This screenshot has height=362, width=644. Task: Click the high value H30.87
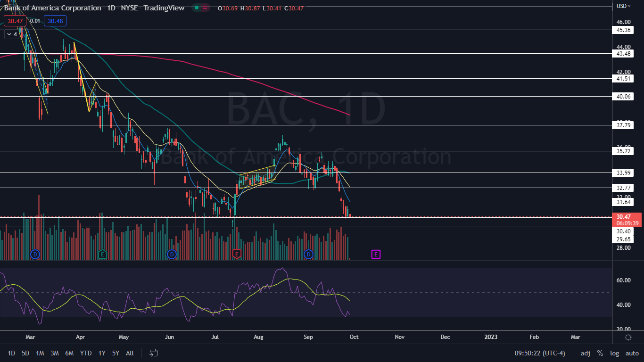click(250, 8)
